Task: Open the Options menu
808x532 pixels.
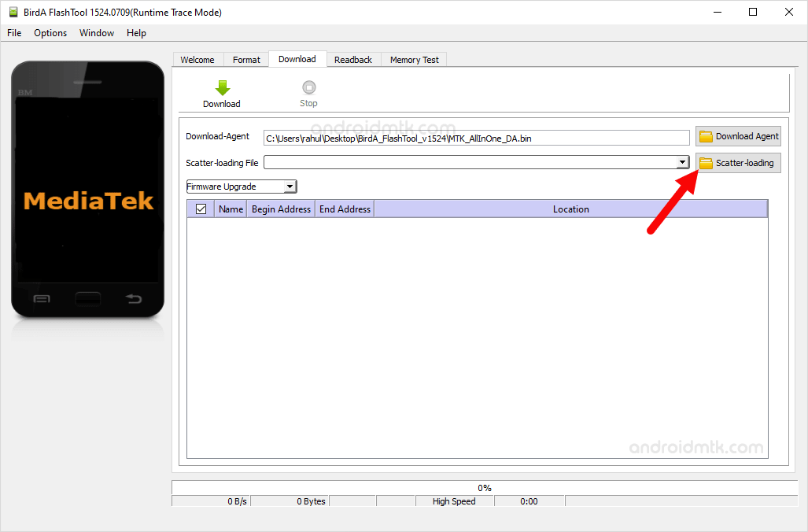Action: coord(50,33)
